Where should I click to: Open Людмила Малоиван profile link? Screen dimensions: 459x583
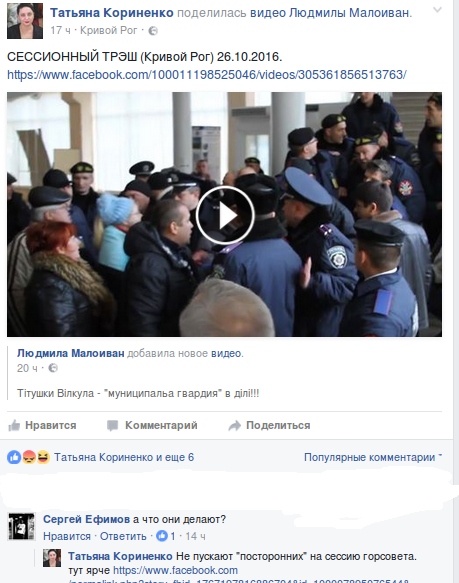[x=71, y=353]
